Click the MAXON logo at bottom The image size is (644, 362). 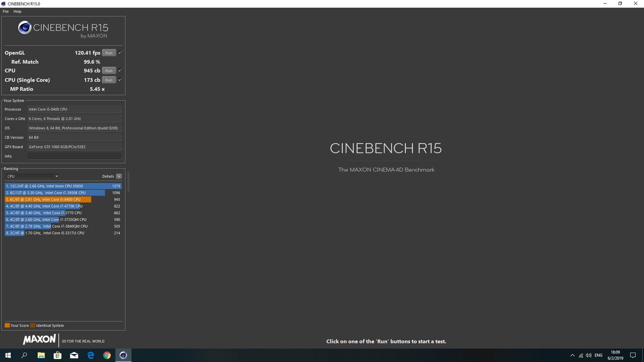click(39, 340)
